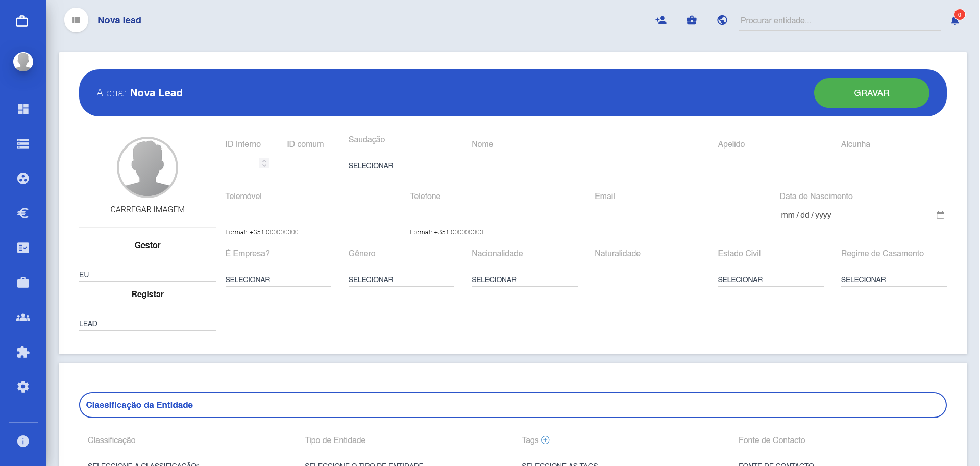Screen dimensions: 980x466
Task: Open notifications bell icon
Action: point(955,20)
